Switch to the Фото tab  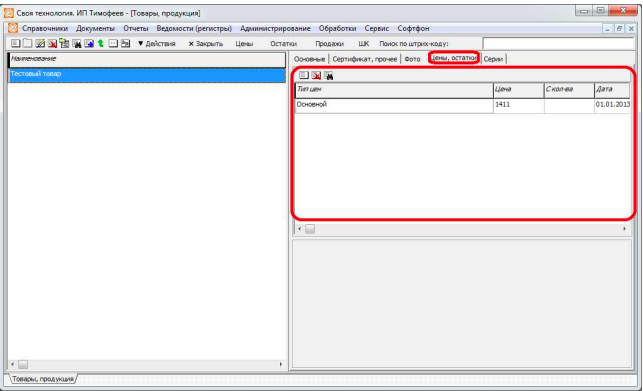[413, 59]
